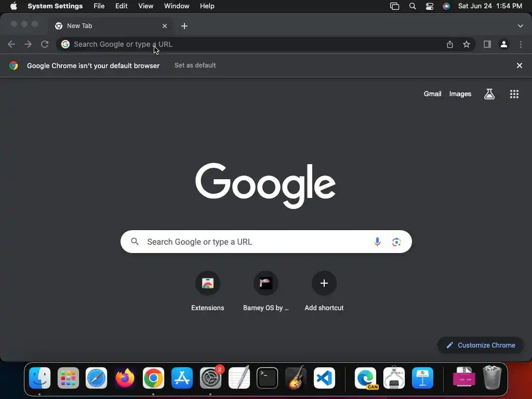The width and height of the screenshot is (532, 399).
Task: Click the Chrome forward arrow
Action: (x=28, y=44)
